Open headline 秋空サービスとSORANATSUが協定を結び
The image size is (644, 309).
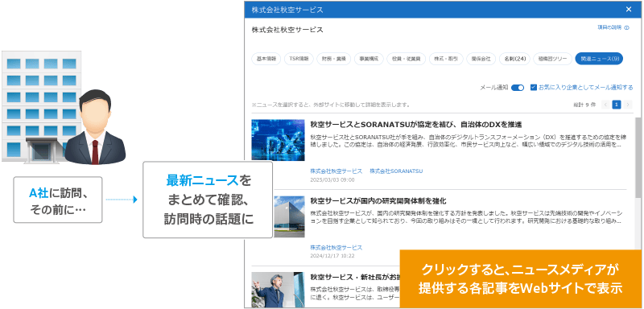pos(416,124)
